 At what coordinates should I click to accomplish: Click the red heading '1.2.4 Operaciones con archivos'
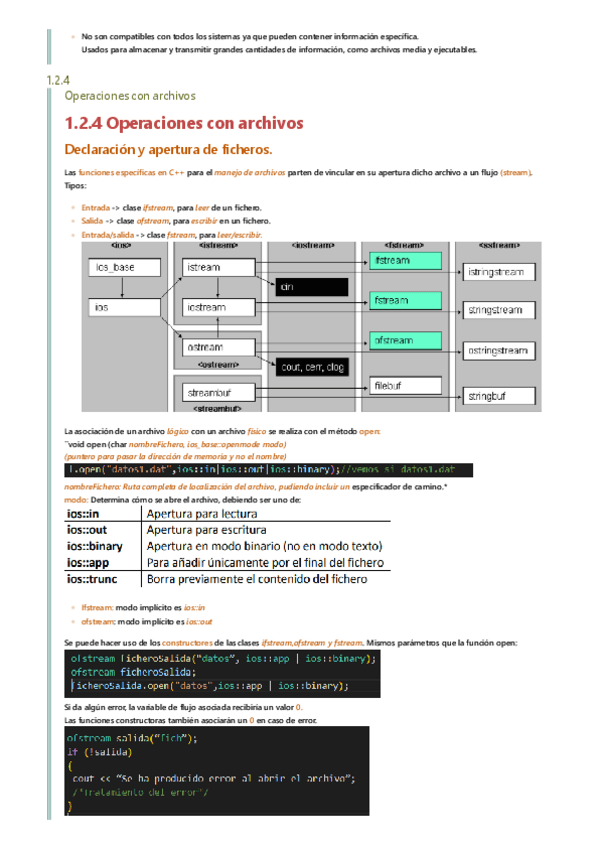[184, 123]
